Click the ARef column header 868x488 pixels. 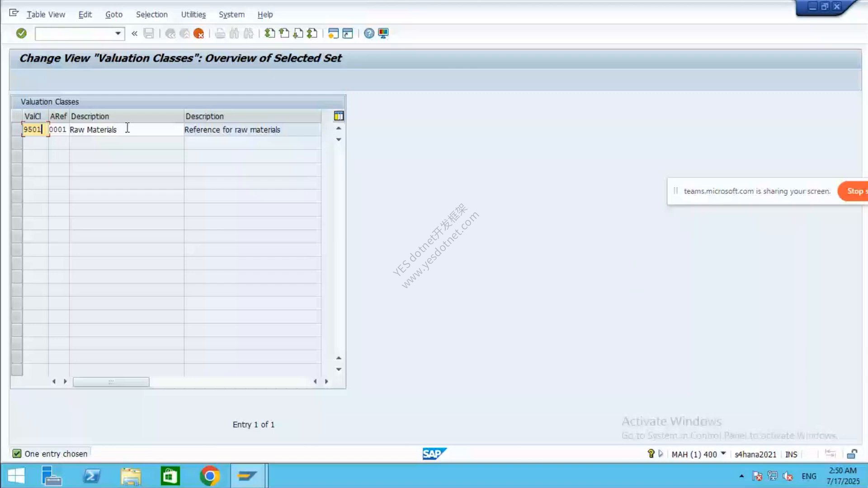[58, 116]
